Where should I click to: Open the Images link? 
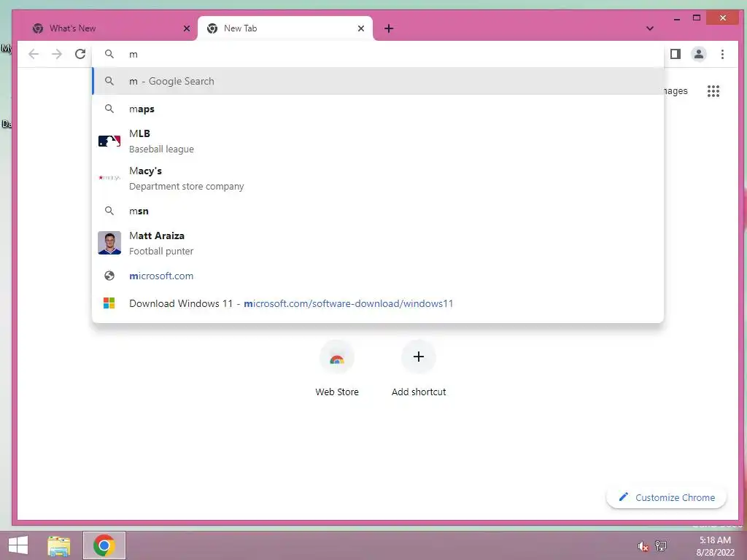click(x=676, y=90)
